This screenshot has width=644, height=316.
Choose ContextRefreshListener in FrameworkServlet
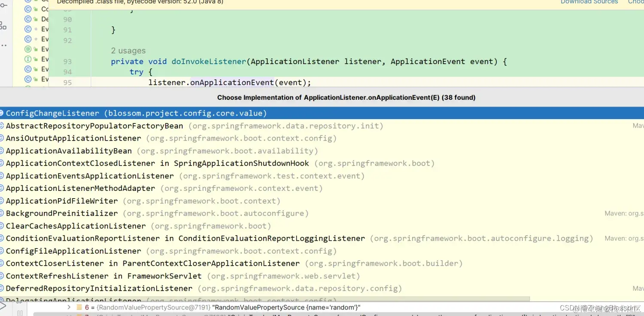click(322, 276)
